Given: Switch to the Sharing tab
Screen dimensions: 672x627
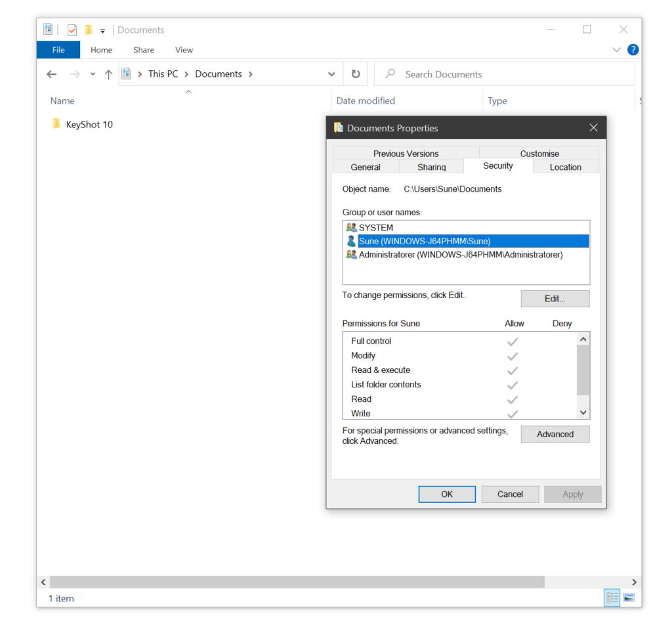Looking at the screenshot, I should pos(431,167).
